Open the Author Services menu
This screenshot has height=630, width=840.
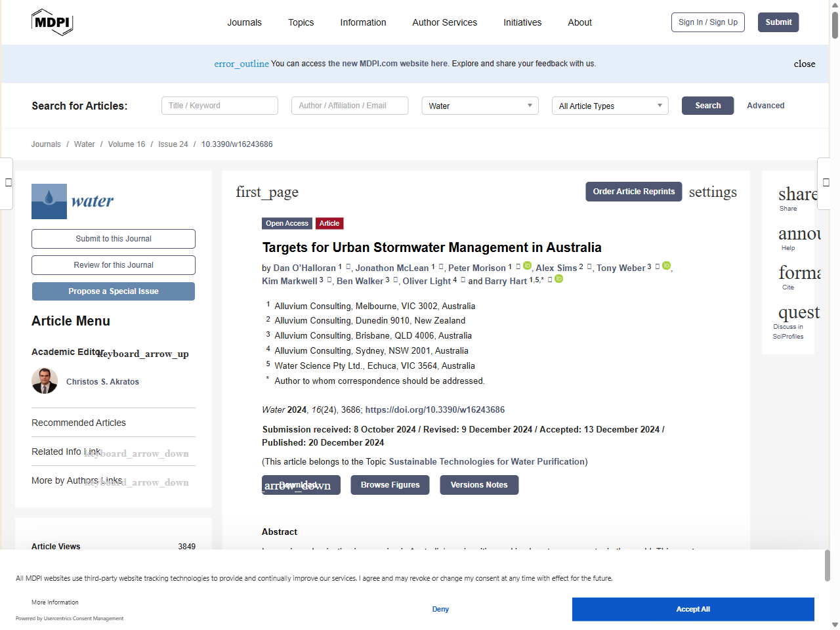[x=444, y=22]
